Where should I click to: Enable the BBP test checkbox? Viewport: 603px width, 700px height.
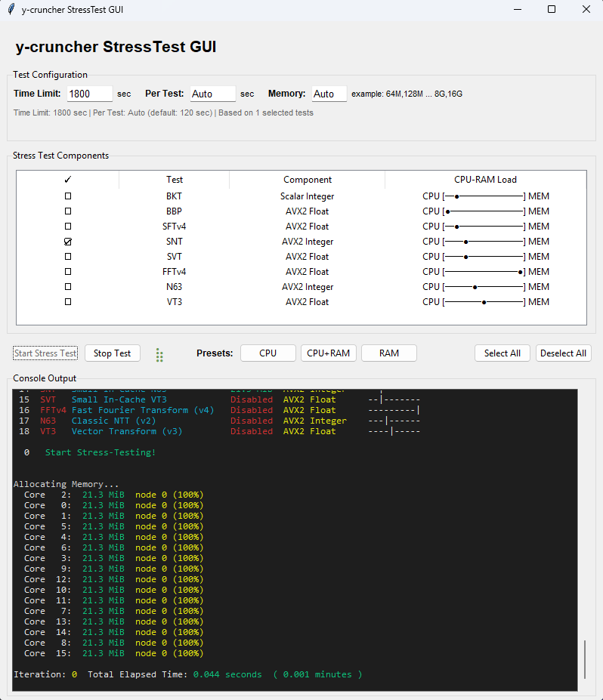click(68, 211)
